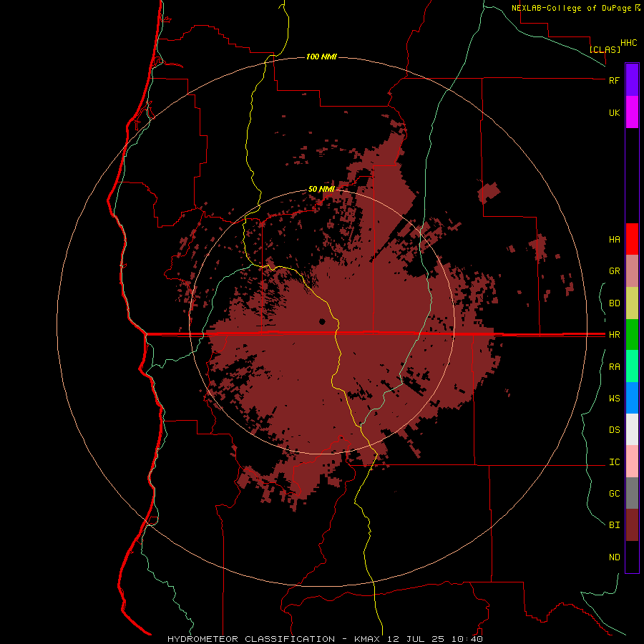Click the HR legend label

coord(614,335)
